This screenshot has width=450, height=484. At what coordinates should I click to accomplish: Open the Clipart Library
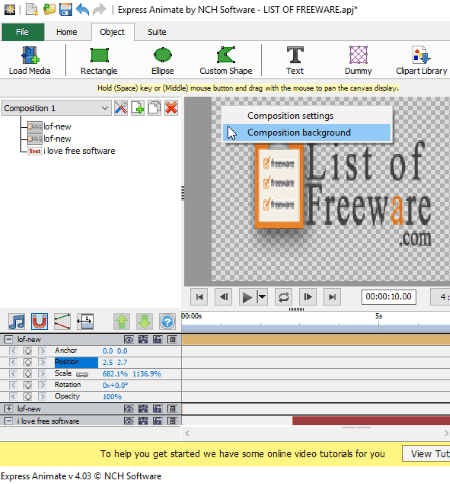(x=421, y=60)
